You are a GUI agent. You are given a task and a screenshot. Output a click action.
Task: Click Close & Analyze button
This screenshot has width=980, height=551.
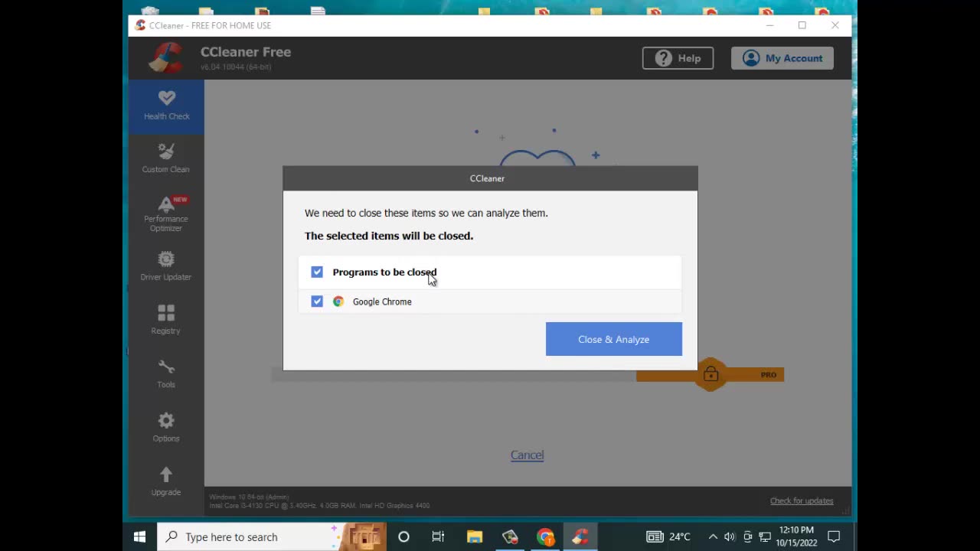click(x=614, y=339)
